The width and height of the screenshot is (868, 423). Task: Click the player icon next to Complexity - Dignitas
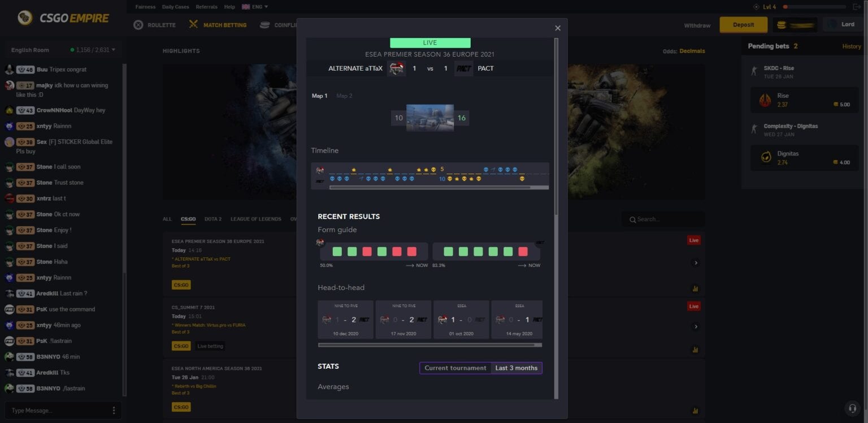click(x=754, y=130)
